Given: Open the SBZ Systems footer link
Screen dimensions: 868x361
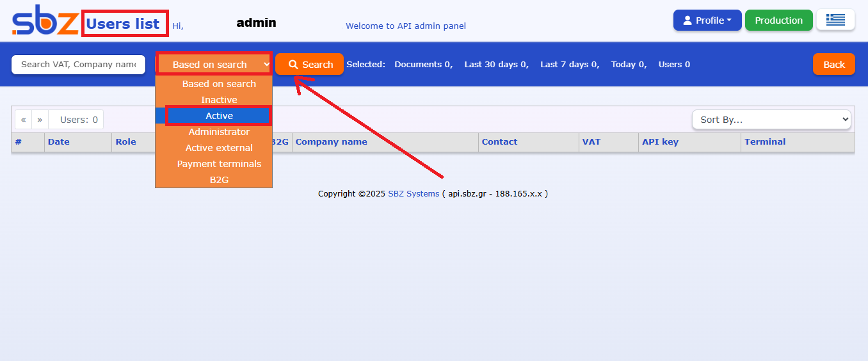Looking at the screenshot, I should [x=414, y=194].
